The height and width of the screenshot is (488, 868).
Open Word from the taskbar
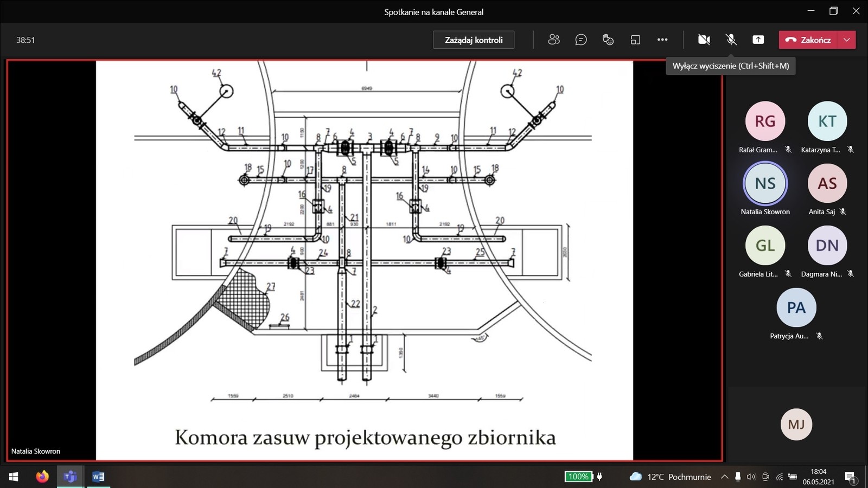pos(98,477)
